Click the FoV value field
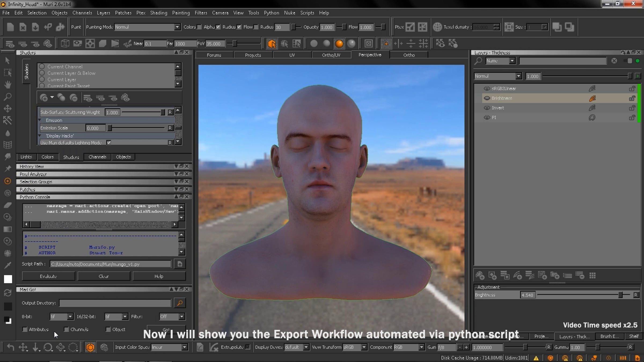644x362 pixels. pyautogui.click(x=215, y=43)
